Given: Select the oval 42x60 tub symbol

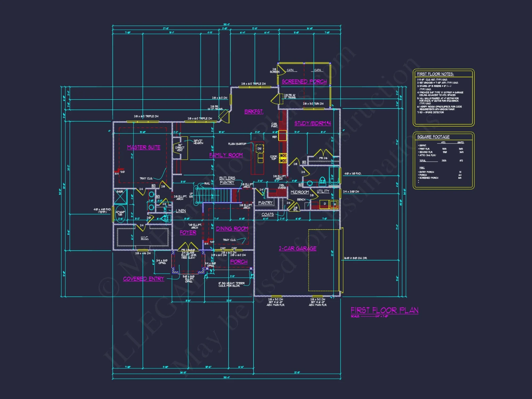Looking at the screenshot, I should pos(120,213).
